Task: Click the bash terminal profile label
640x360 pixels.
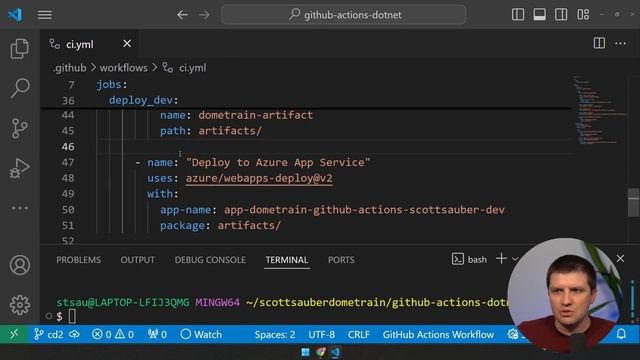Action: tap(469, 259)
